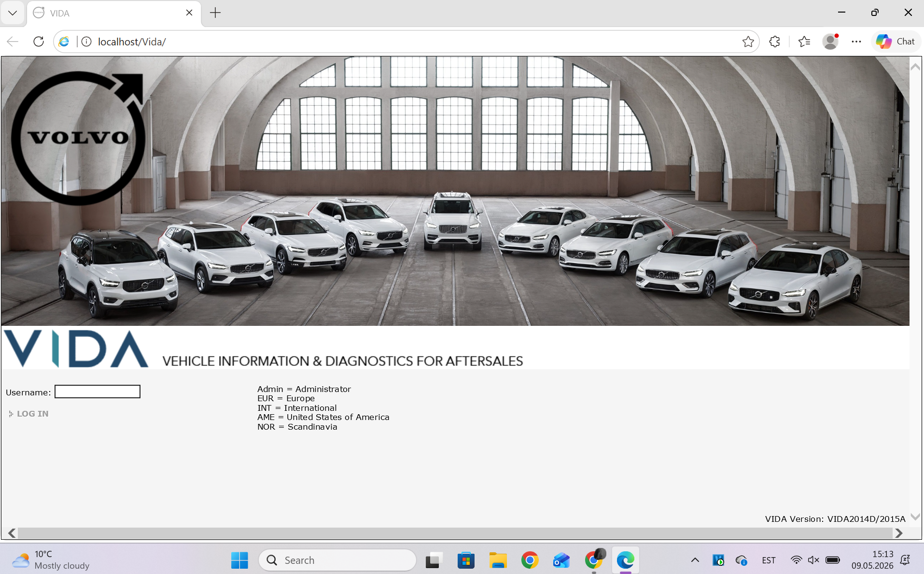924x574 pixels.
Task: Open Task View from the taskbar
Action: coord(434,560)
